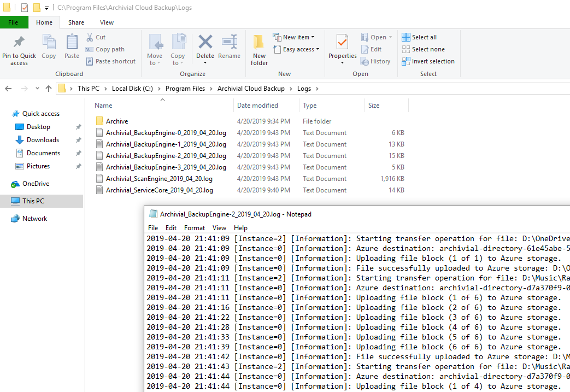Click the This PC breadcrumb in address bar
Screen dimensions: 570x392
point(89,89)
